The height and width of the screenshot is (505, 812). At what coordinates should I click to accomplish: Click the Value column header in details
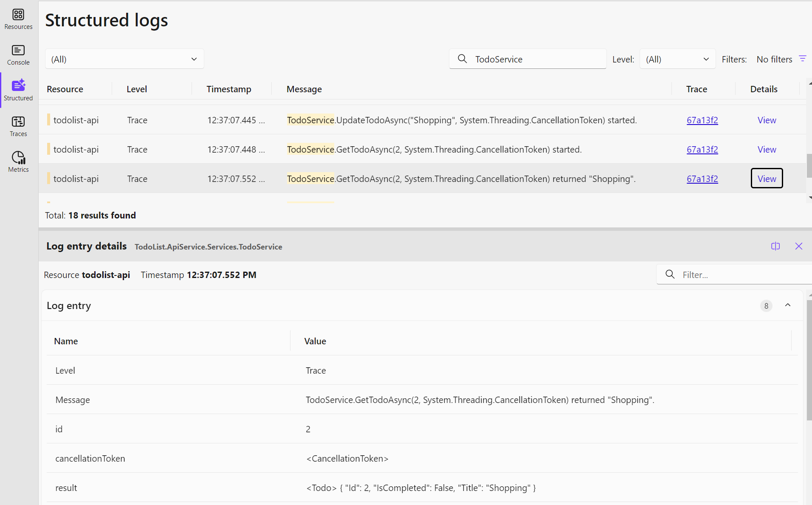coord(315,341)
